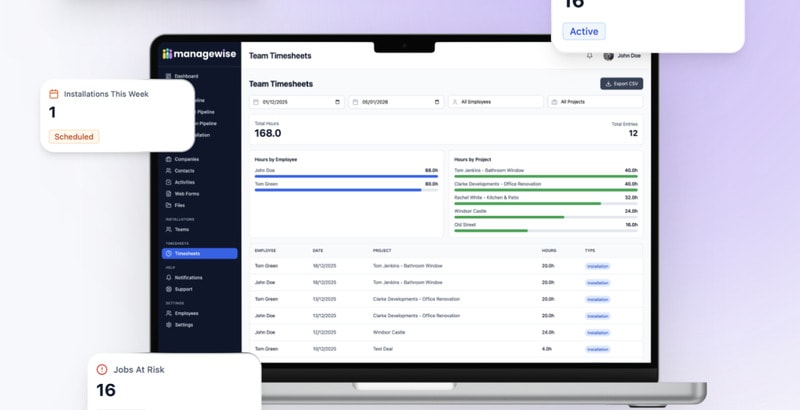
Task: Click the Contacts icon in sidebar
Action: click(x=168, y=171)
